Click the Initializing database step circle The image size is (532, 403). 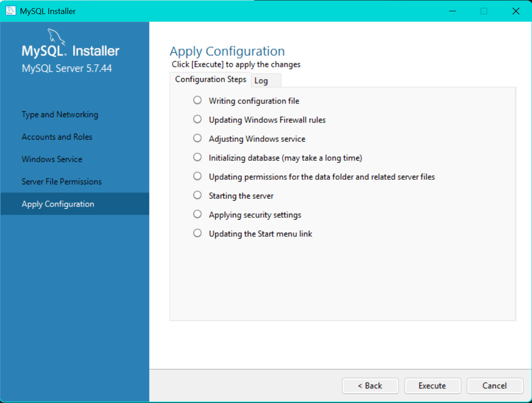(x=198, y=157)
